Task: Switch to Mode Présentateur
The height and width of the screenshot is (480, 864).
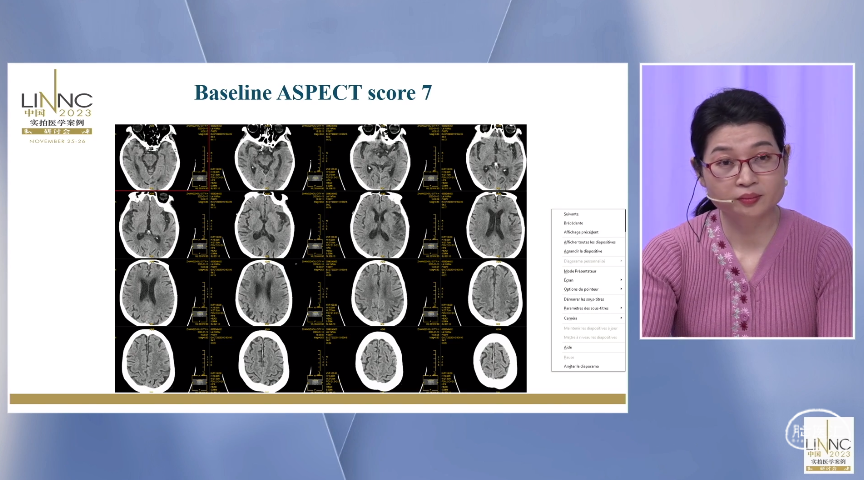Action: click(x=580, y=271)
